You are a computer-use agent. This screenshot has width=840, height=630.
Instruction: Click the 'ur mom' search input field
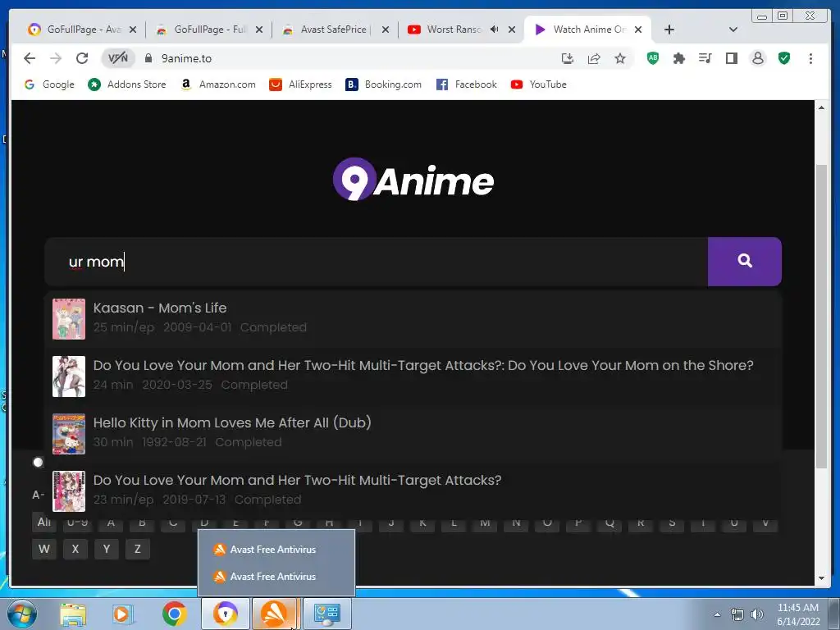[376, 262]
